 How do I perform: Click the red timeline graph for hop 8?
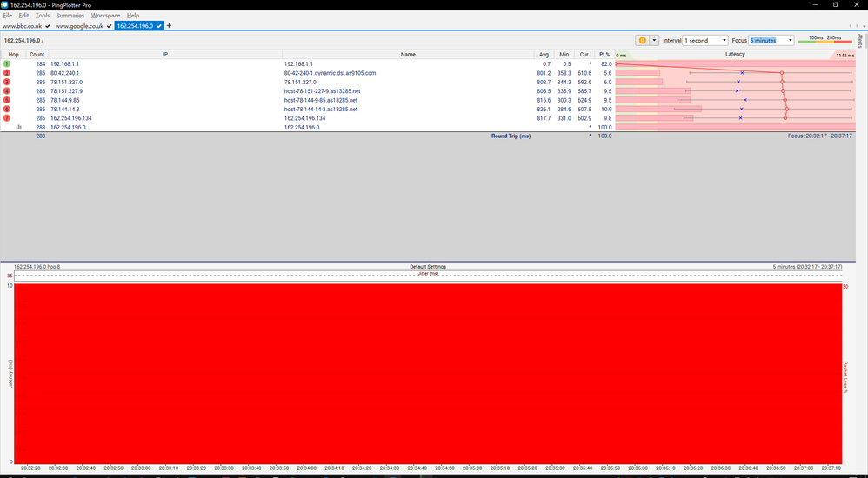point(428,374)
